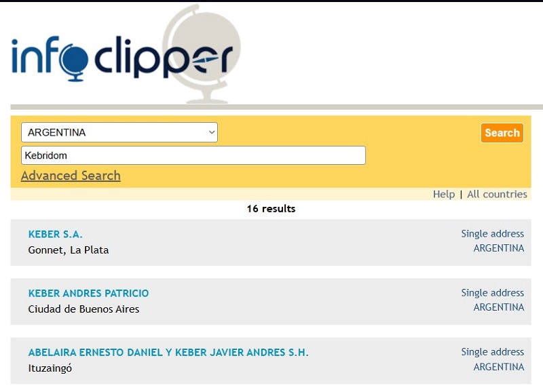Click the orange Search button
The height and width of the screenshot is (392, 543).
[502, 133]
